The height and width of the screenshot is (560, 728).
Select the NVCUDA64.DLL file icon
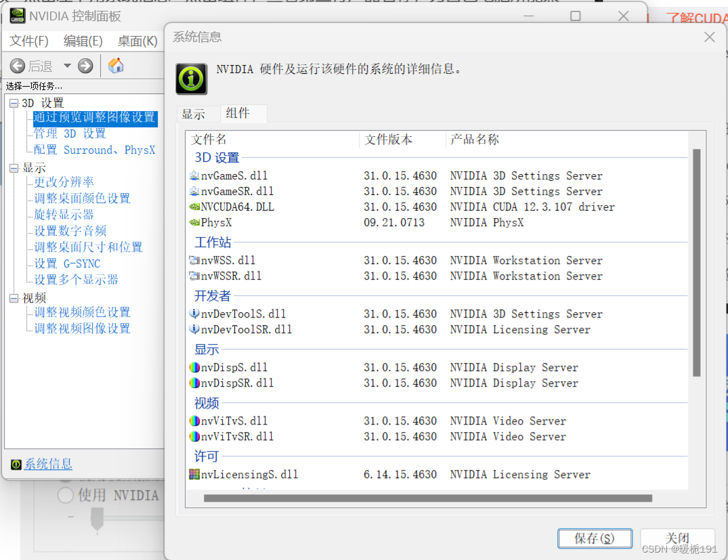[x=194, y=207]
